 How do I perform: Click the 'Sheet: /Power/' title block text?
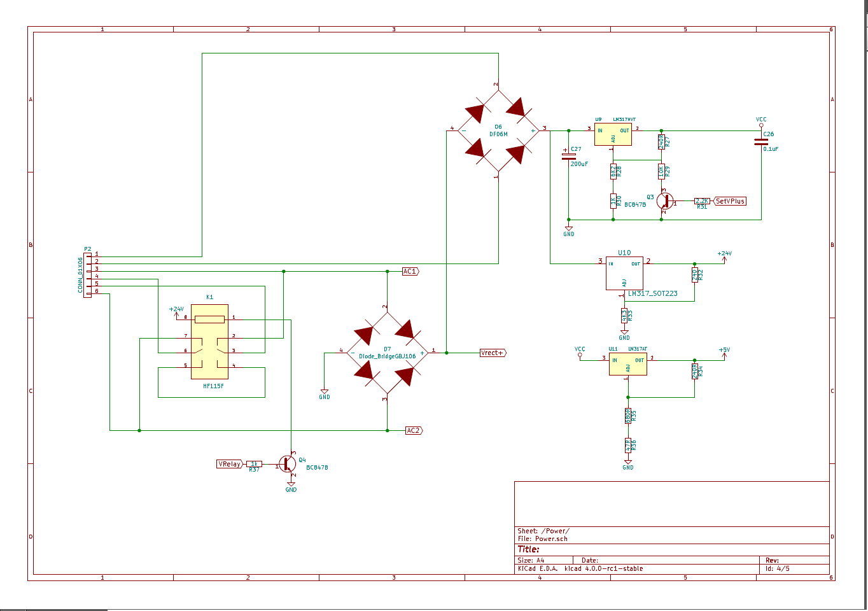543,531
